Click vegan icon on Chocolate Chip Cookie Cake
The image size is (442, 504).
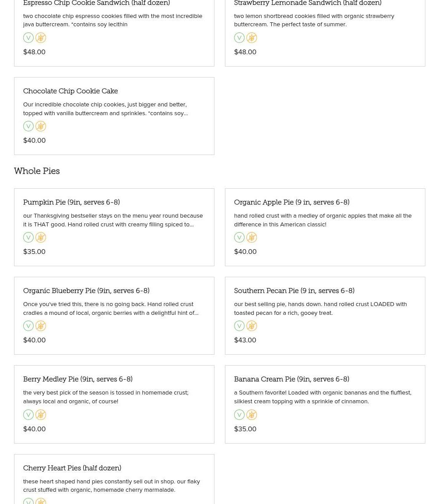click(x=28, y=126)
